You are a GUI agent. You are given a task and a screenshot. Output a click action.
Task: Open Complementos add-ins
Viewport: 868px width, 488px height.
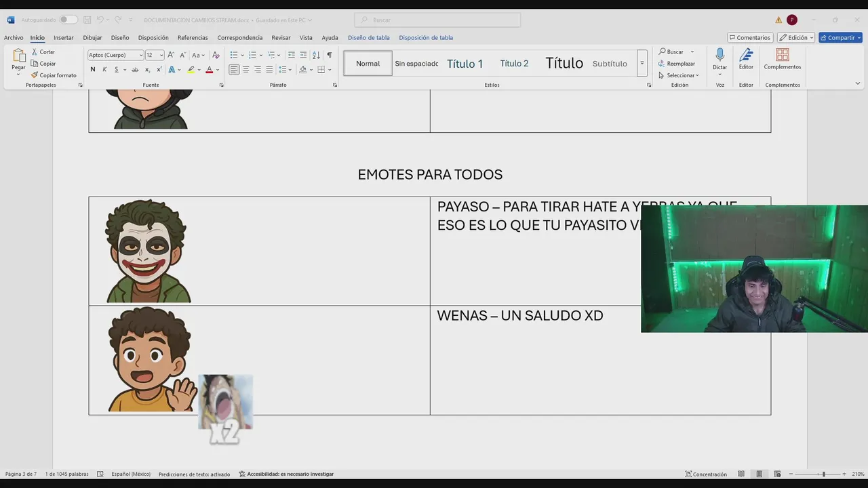pyautogui.click(x=783, y=59)
